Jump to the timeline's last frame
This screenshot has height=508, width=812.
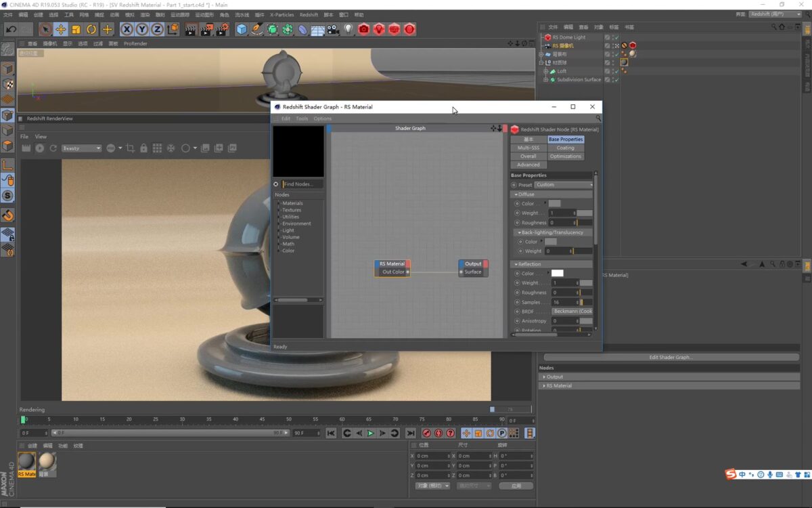coord(411,433)
